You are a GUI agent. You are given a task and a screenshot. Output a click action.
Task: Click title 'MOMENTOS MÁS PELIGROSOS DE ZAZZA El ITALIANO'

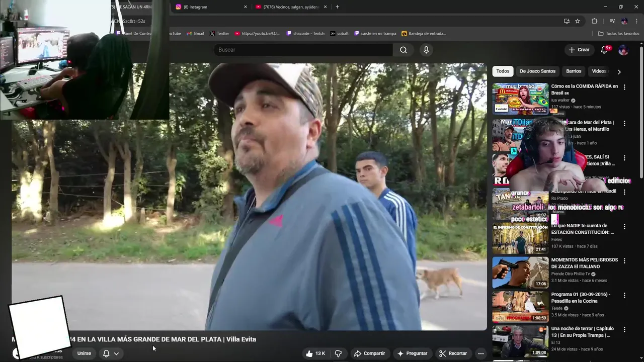(x=584, y=263)
